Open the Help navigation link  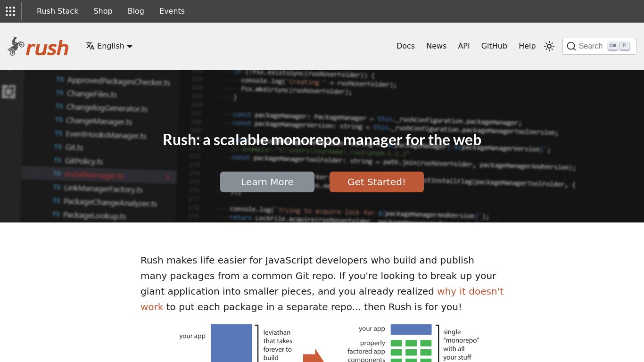click(x=527, y=46)
